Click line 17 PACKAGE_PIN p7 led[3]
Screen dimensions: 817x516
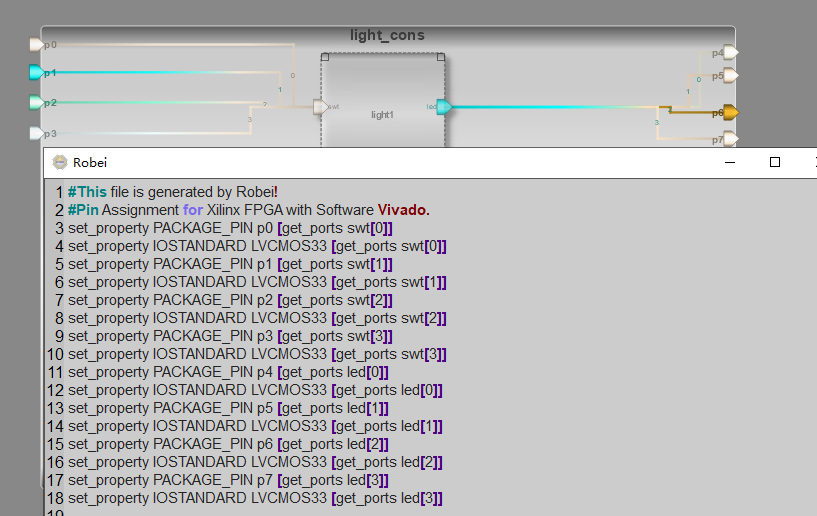(x=228, y=480)
